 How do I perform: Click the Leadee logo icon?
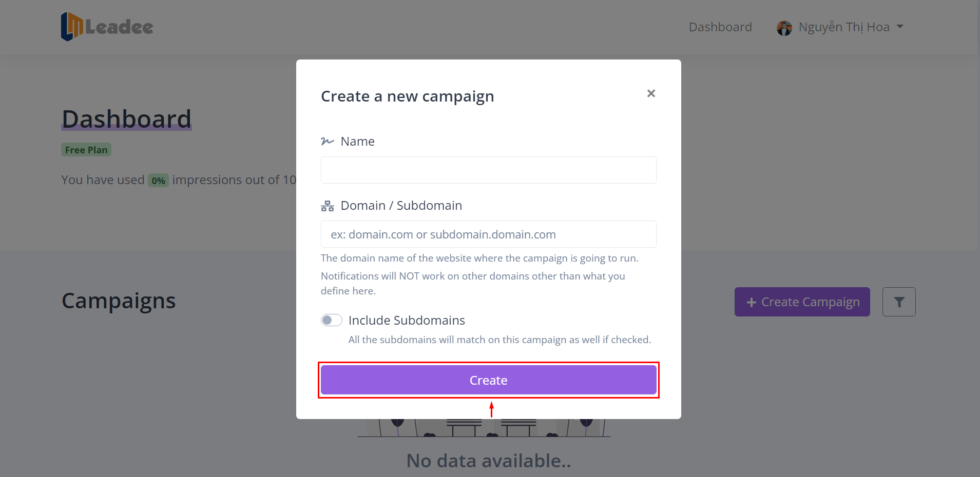(x=71, y=26)
